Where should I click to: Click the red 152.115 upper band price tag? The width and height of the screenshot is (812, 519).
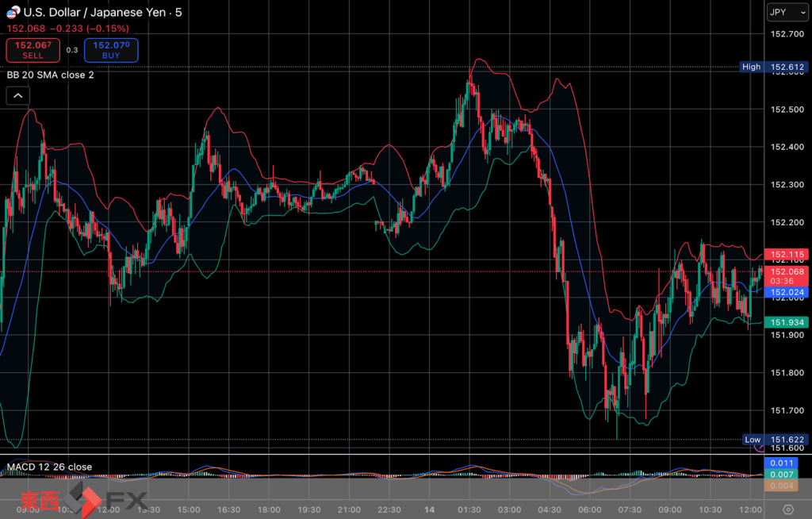pyautogui.click(x=787, y=255)
